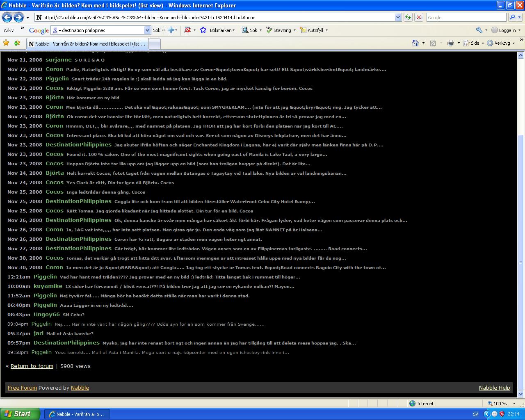The width and height of the screenshot is (525, 420).
Task: Click the Return to forum link
Action: (x=32, y=366)
